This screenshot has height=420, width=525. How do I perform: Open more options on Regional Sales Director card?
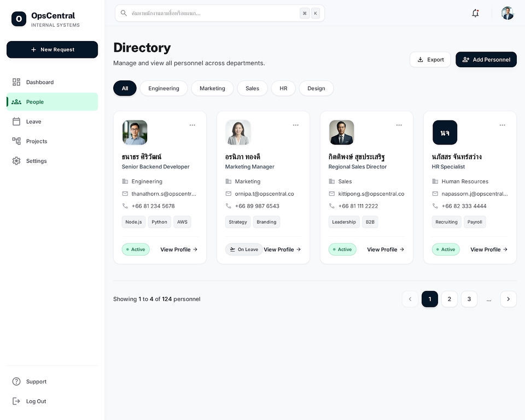399,125
